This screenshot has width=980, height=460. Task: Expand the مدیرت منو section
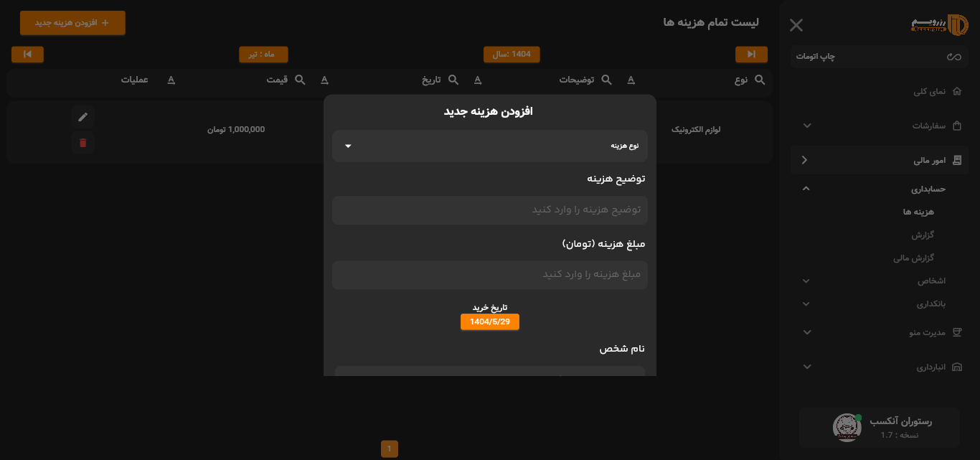pos(807,332)
